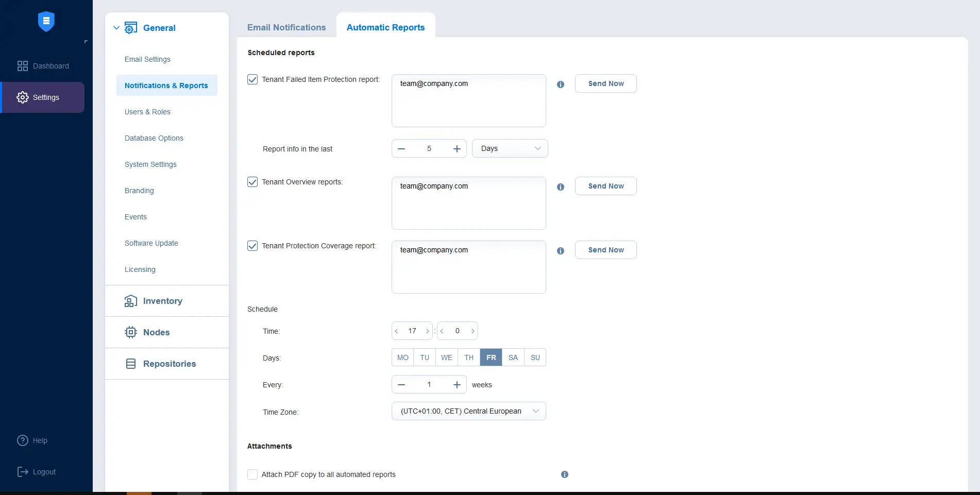
Task: Increase schedule minutes with right arrow
Action: coord(473,331)
